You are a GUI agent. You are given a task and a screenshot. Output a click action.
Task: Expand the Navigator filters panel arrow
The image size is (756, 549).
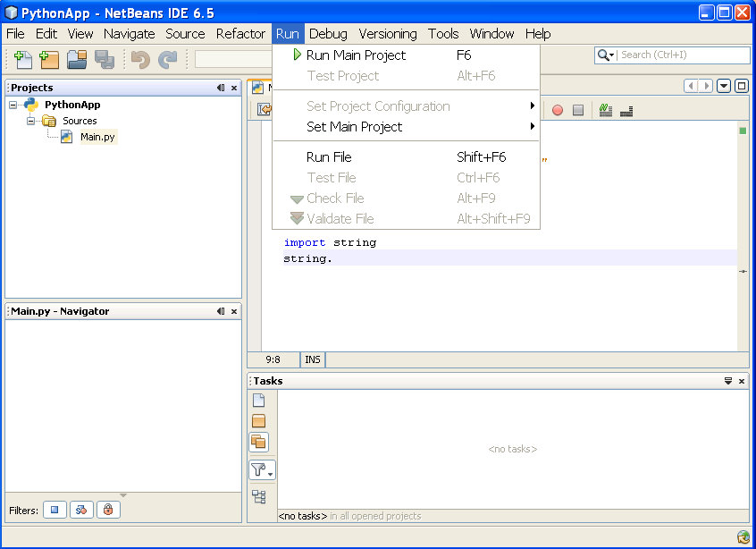point(123,495)
